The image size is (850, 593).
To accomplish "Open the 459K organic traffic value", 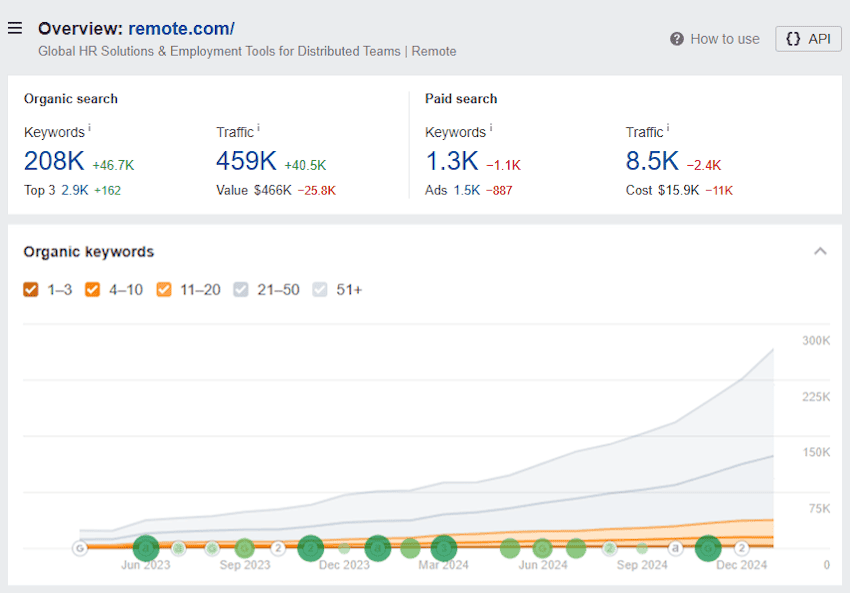I will coord(246,161).
